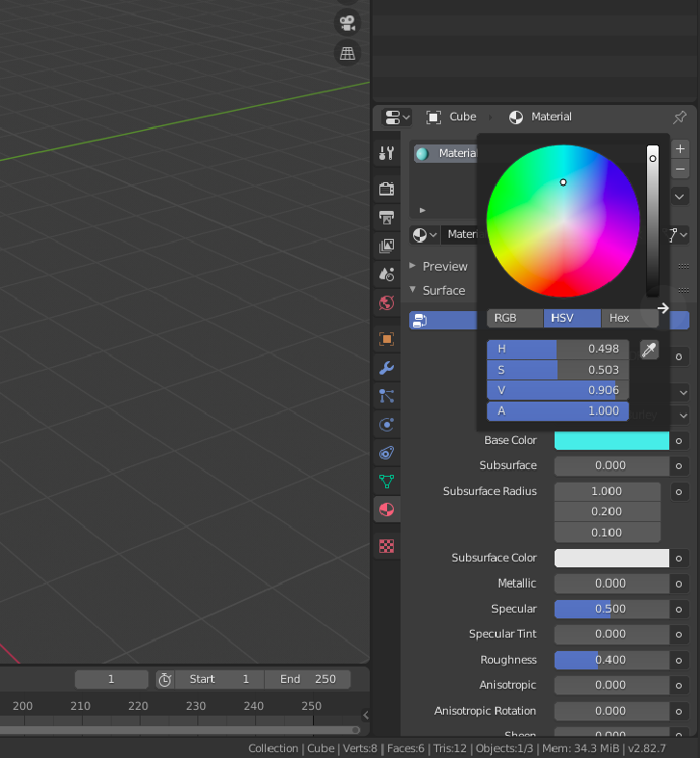Toggle camera view in the viewport
The height and width of the screenshot is (758, 700).
click(347, 23)
